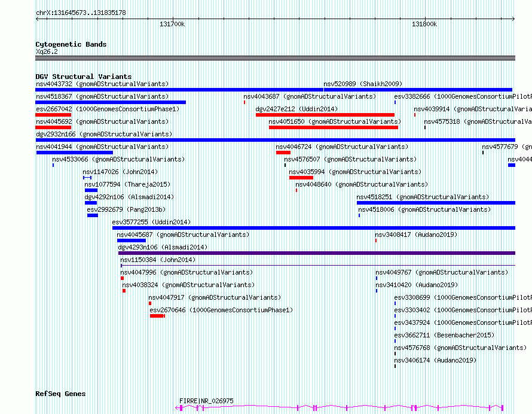
Task: Open variant nsv4518251 label
Action: click(x=423, y=197)
